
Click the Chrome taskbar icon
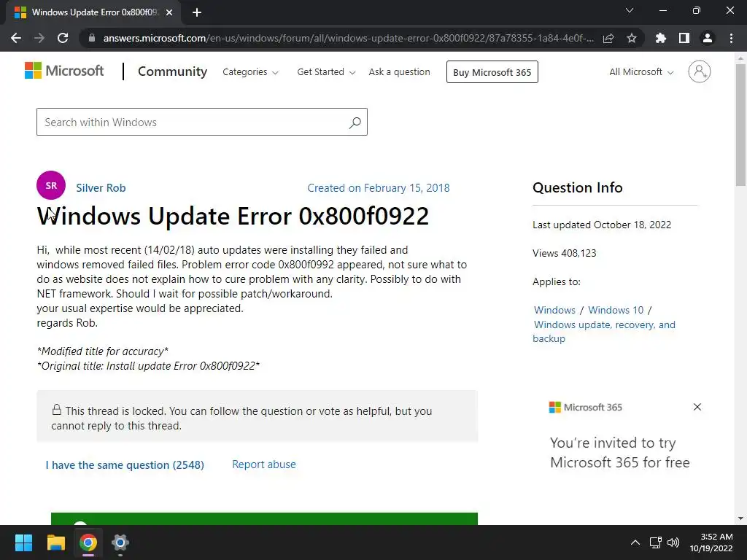click(88, 542)
